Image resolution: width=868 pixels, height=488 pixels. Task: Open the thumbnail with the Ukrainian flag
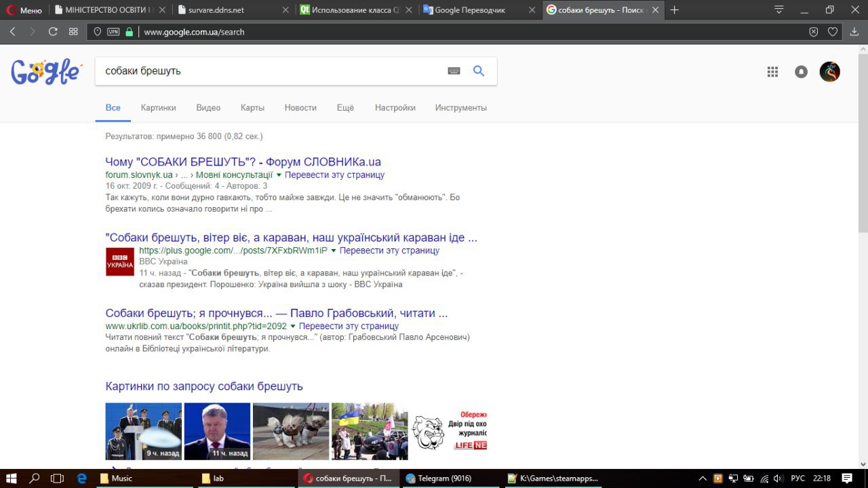pos(370,431)
